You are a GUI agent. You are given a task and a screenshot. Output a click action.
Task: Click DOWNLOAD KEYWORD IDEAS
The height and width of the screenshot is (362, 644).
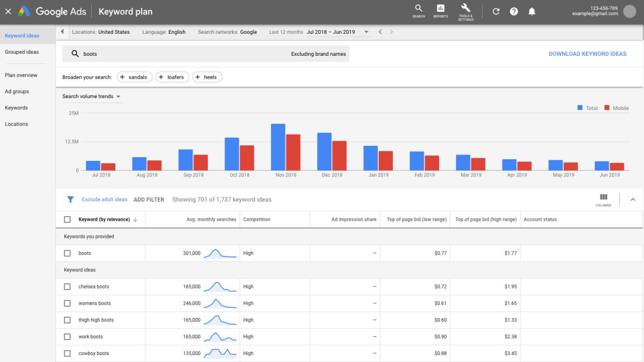(x=588, y=54)
